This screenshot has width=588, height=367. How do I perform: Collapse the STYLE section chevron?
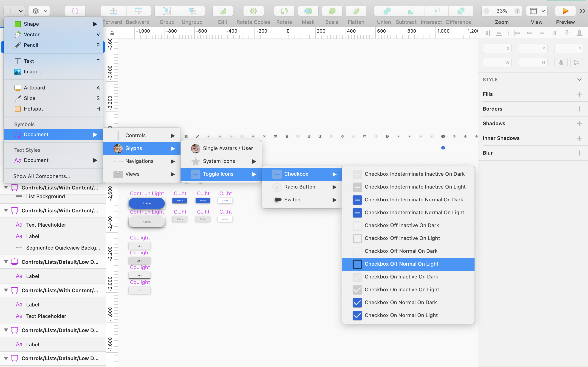click(x=579, y=80)
